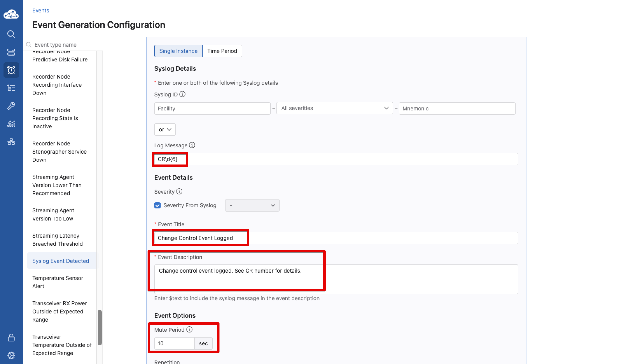Click the Syslog ID info icon
The width and height of the screenshot is (619, 364).
click(182, 94)
